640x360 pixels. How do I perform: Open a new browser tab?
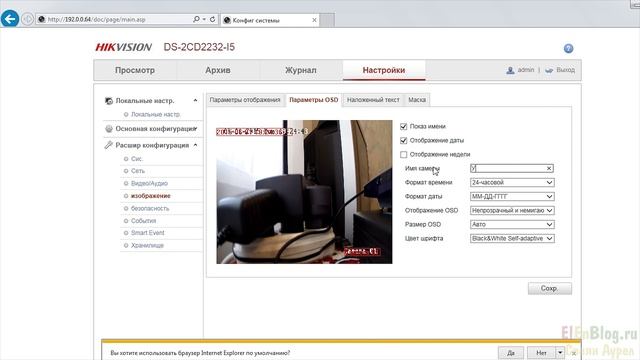(x=327, y=20)
